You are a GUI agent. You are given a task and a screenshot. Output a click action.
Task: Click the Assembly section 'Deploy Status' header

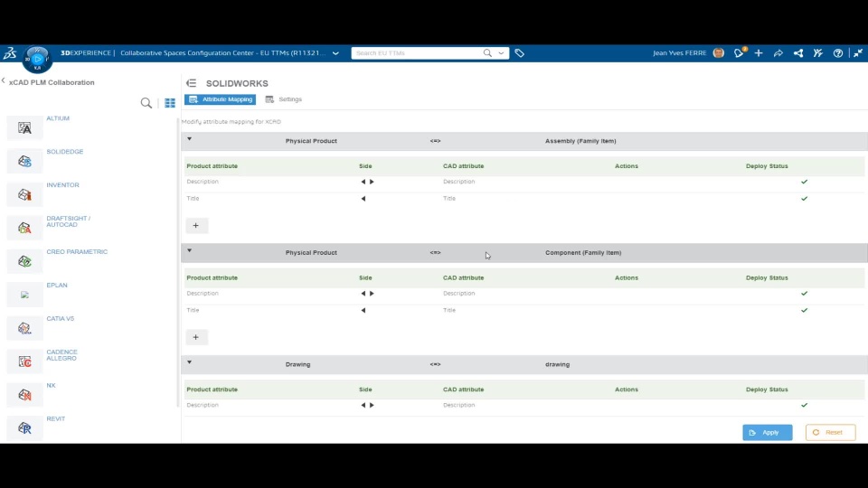(x=767, y=166)
